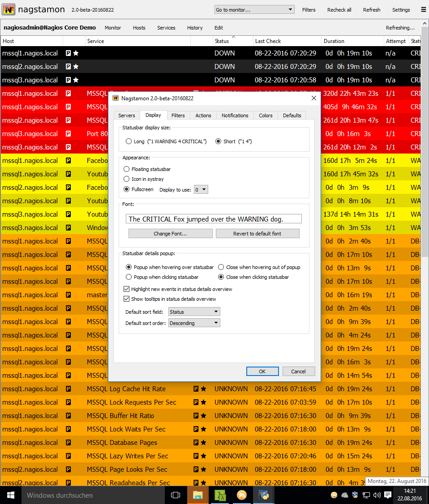429x504 pixels.
Task: Open File Explorer from the taskbar
Action: point(197,495)
